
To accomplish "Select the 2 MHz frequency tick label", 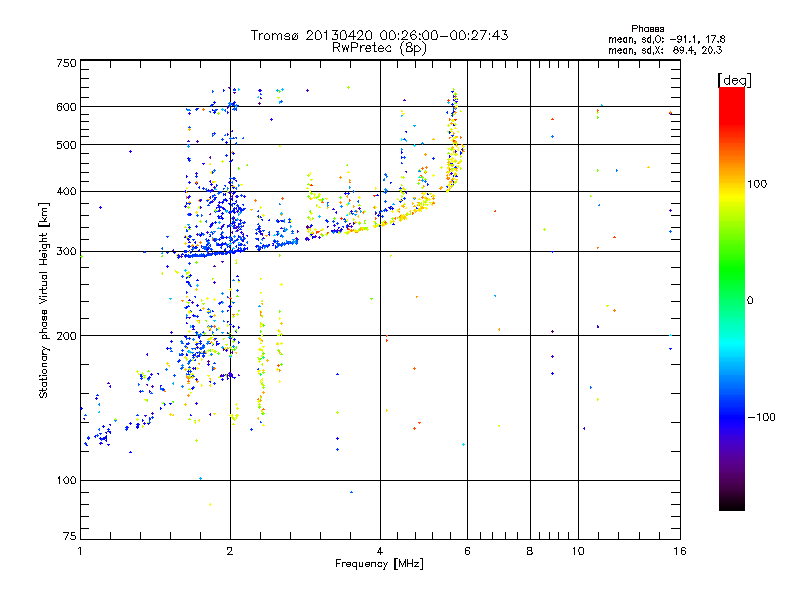I will pyautogui.click(x=230, y=551).
